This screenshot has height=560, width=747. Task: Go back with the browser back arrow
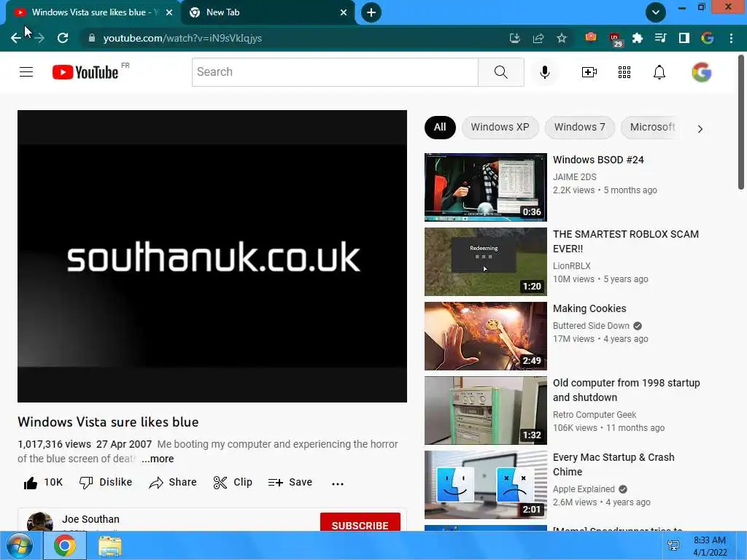(16, 38)
